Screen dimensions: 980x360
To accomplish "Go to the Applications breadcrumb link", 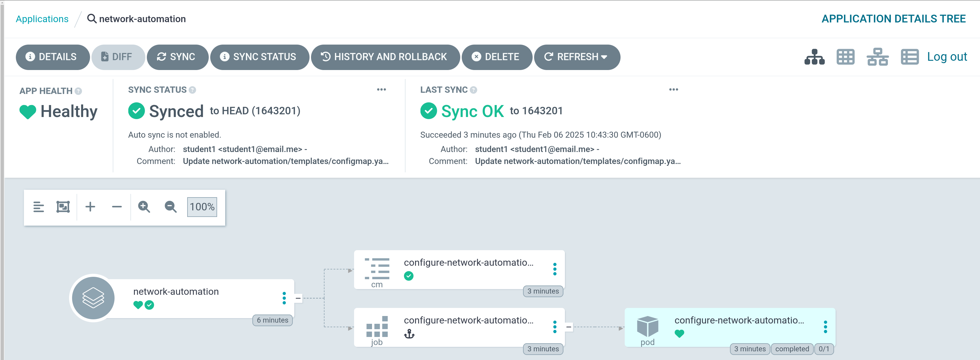I will 42,19.
